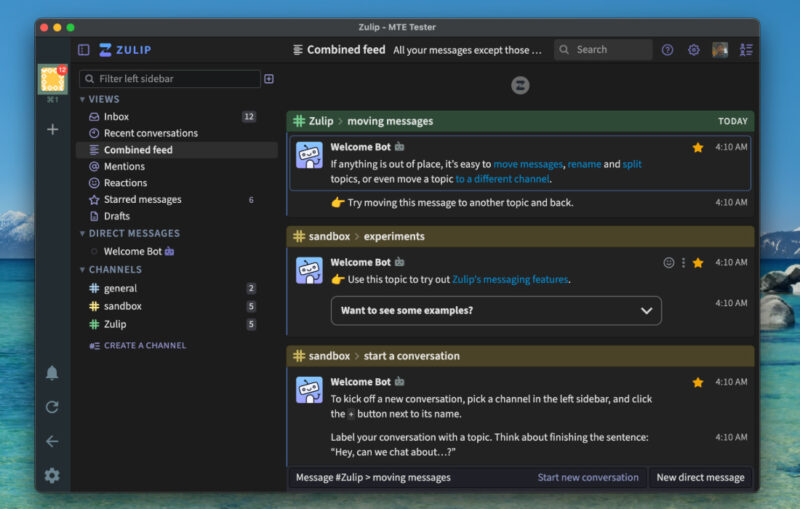The width and height of the screenshot is (800, 509).
Task: Click New direct message button
Action: pyautogui.click(x=700, y=478)
